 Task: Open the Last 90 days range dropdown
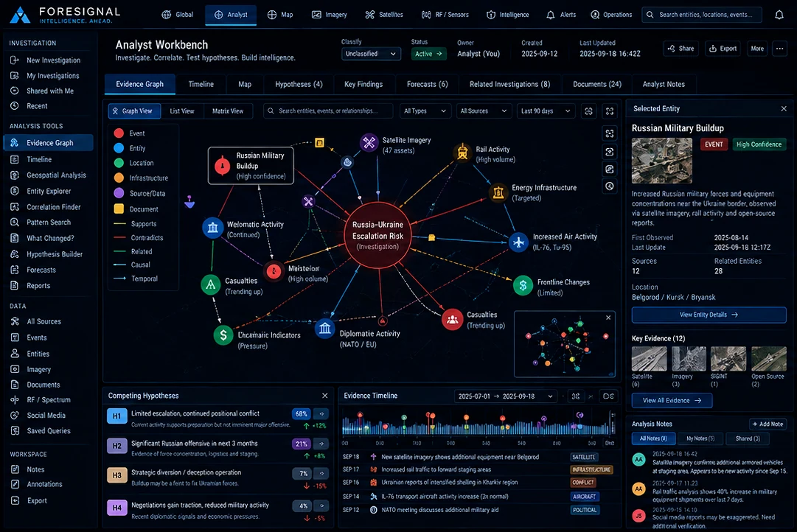pyautogui.click(x=546, y=111)
